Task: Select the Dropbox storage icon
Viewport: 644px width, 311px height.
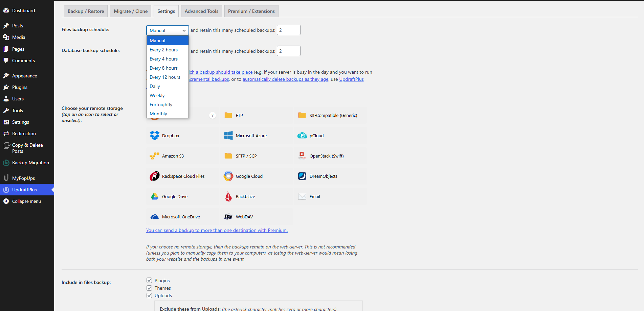Action: point(155,136)
